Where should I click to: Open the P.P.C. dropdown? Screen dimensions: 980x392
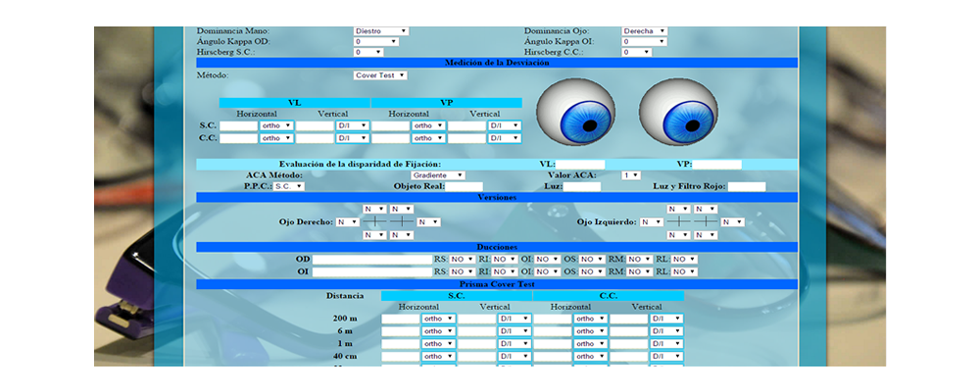[x=288, y=186]
